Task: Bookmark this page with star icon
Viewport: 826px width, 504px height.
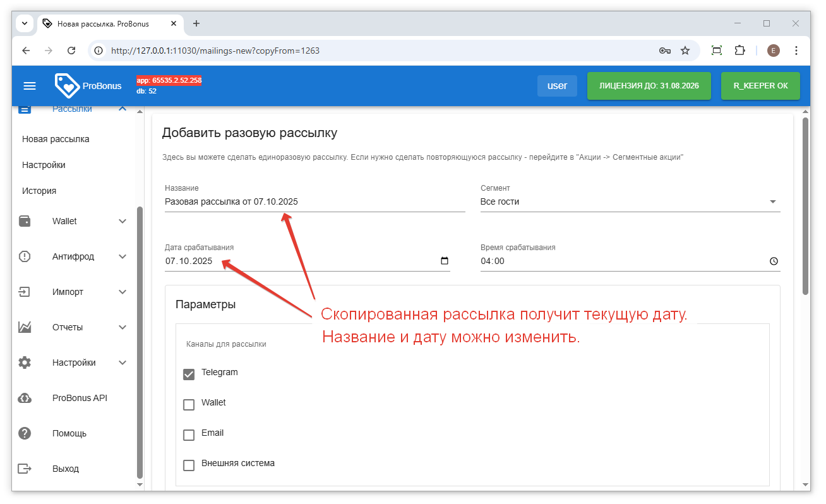Action: point(685,51)
